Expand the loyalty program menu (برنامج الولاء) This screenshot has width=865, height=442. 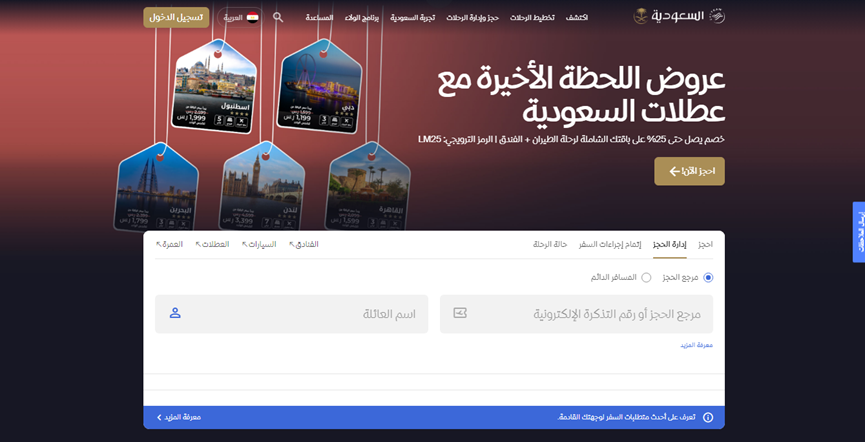[x=362, y=17]
